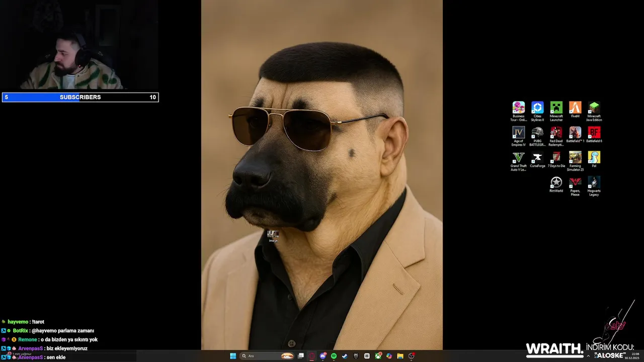
Task: Select the Grand Theft Auto V shortcut
Action: pyautogui.click(x=518, y=161)
